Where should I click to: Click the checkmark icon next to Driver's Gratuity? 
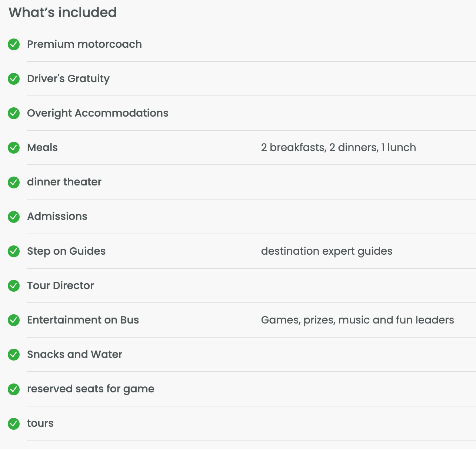point(14,79)
